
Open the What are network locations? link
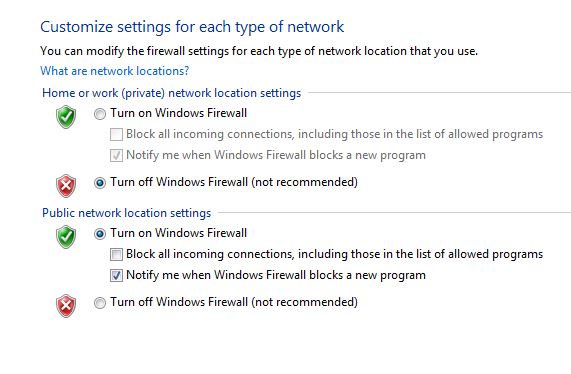(x=115, y=71)
